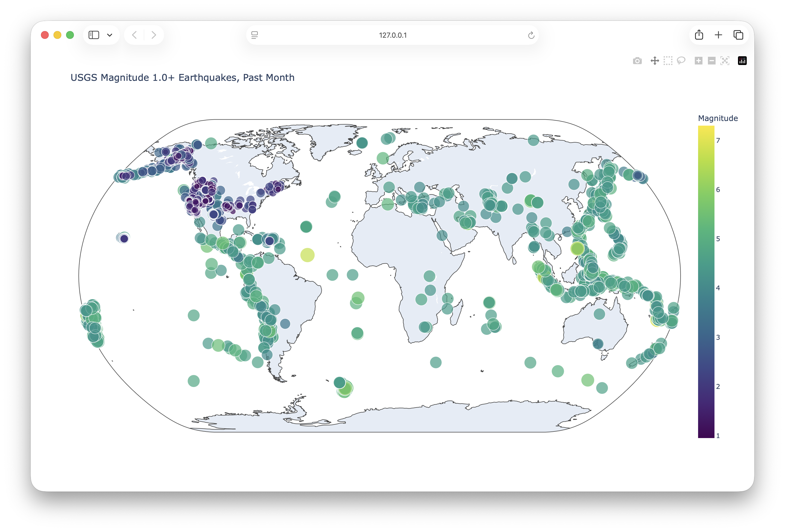Image resolution: width=785 pixels, height=532 pixels.
Task: Open a new browser tab
Action: point(719,35)
